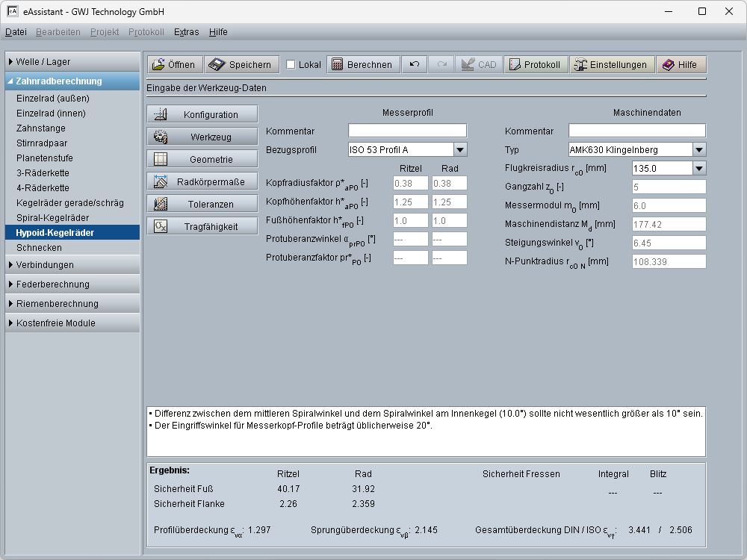Click the Messerprofil Kommentar text field

tap(407, 131)
